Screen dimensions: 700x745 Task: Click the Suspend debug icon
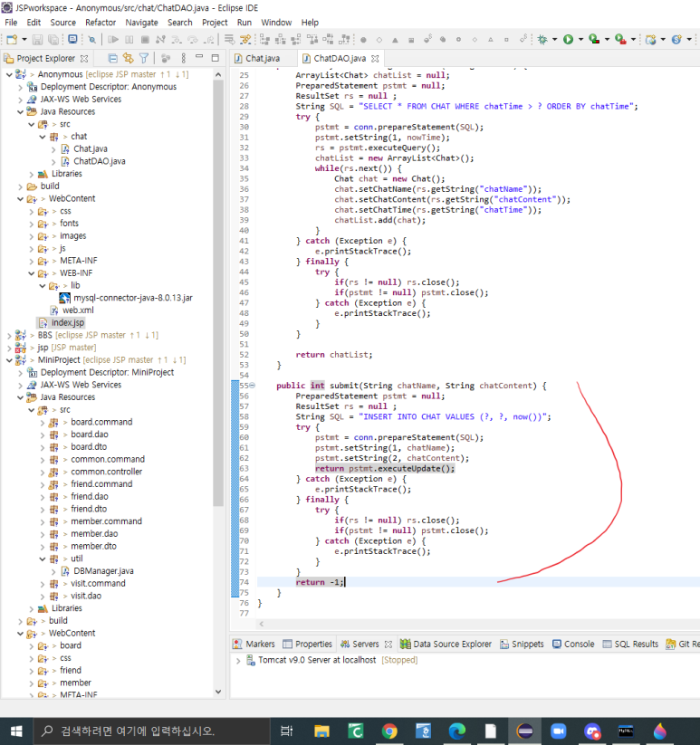[129, 40]
